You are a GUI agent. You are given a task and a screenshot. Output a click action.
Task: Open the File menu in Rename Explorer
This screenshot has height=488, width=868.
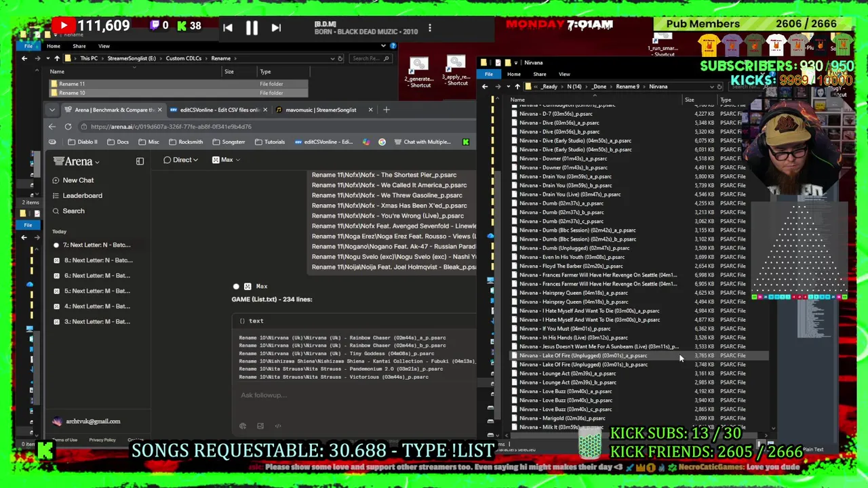coord(28,46)
